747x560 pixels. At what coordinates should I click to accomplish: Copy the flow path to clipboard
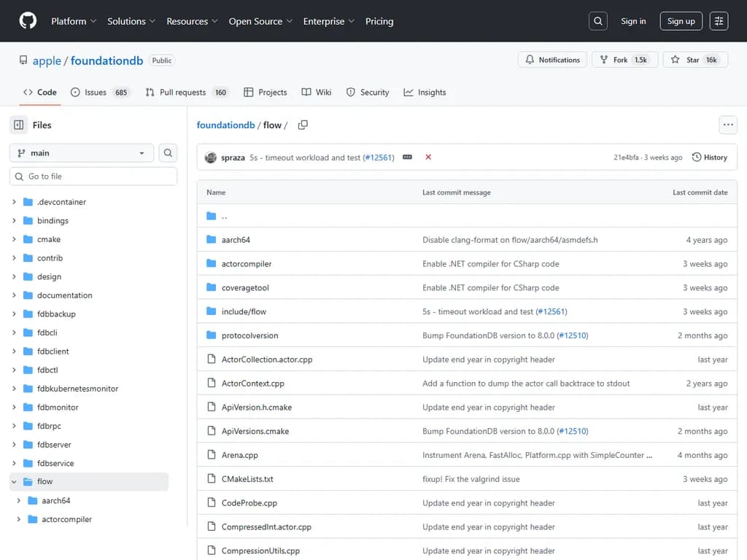pos(303,125)
